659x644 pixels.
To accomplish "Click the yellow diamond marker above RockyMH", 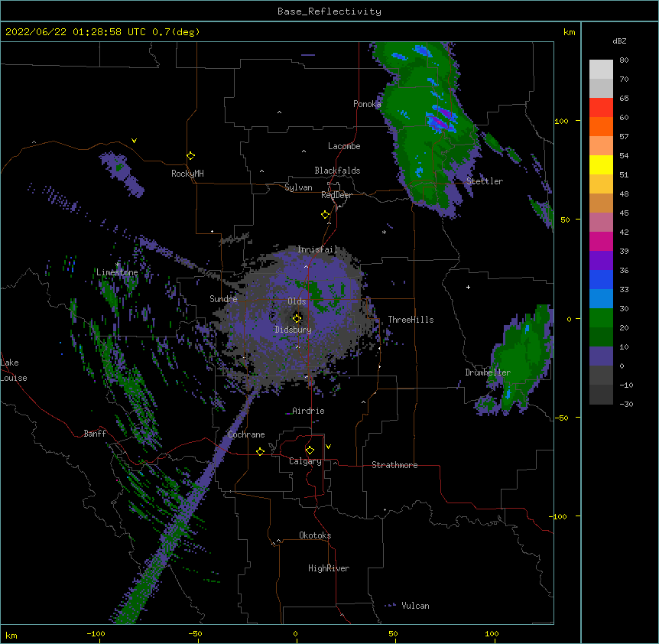I will click(191, 156).
